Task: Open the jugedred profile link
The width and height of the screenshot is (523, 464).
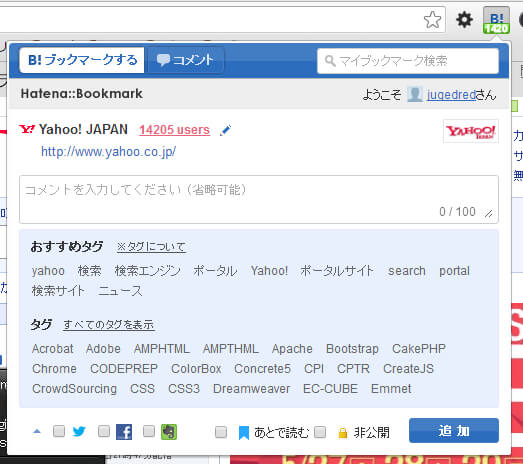Action: tap(451, 95)
